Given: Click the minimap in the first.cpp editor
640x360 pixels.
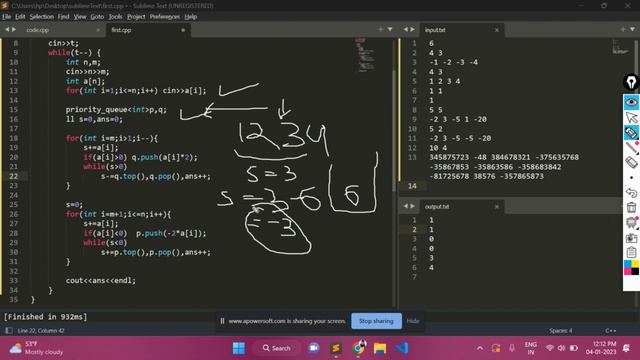Looking at the screenshot, I should tap(365, 55).
